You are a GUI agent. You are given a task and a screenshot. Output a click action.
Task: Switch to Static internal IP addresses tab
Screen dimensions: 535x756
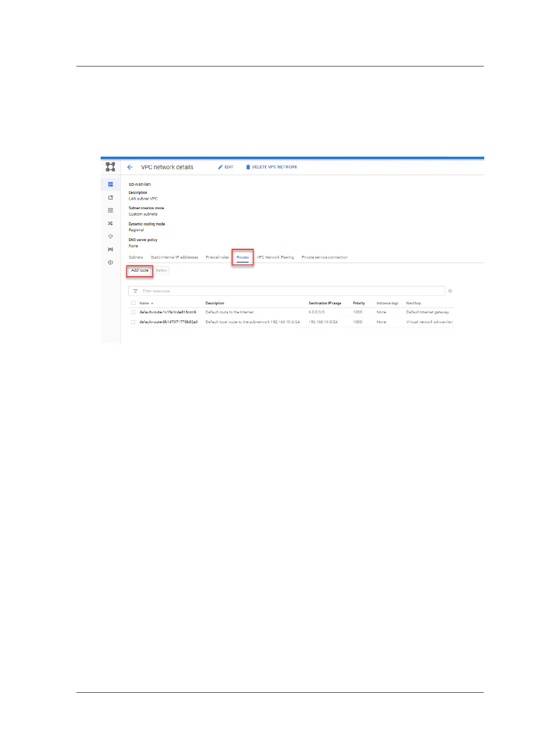[174, 257]
